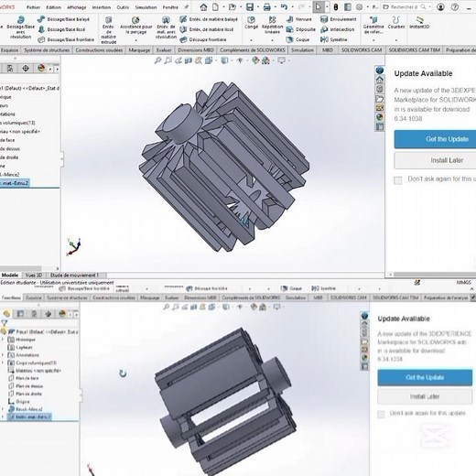
Task: Click Zoom to Fit in top viewport toolbar
Action: [x=157, y=60]
